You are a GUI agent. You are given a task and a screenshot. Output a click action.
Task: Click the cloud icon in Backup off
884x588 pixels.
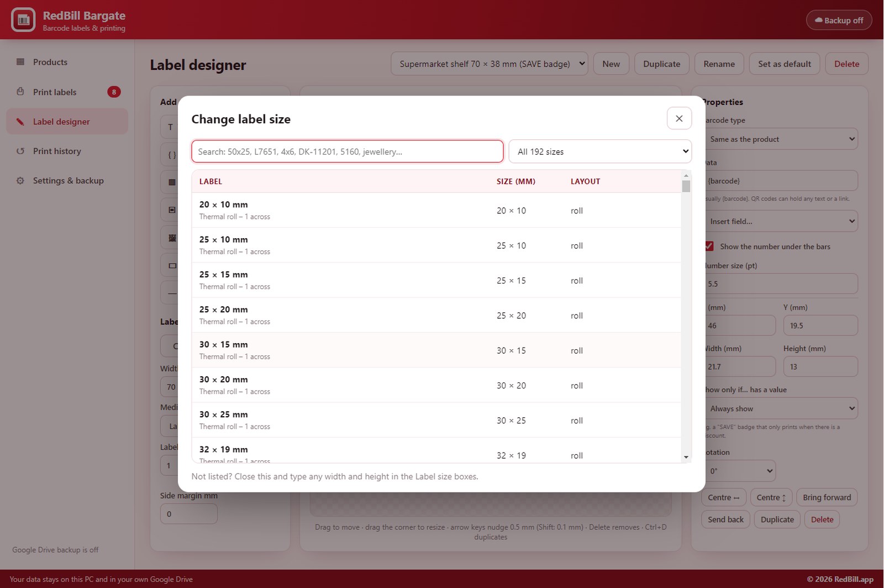coord(819,20)
